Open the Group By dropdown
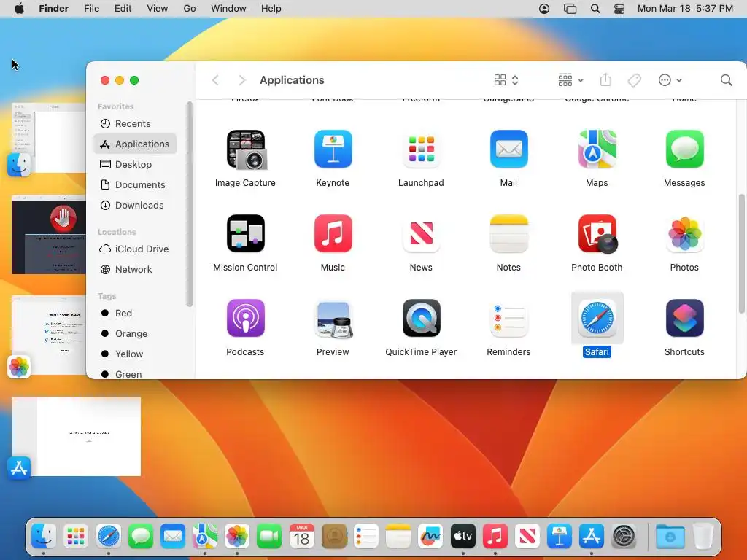 [570, 80]
